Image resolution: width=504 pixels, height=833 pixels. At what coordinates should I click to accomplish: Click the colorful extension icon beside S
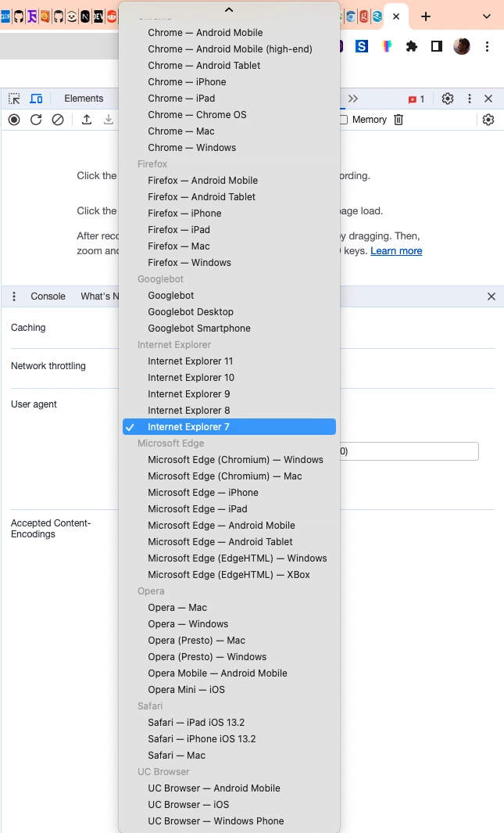387,47
